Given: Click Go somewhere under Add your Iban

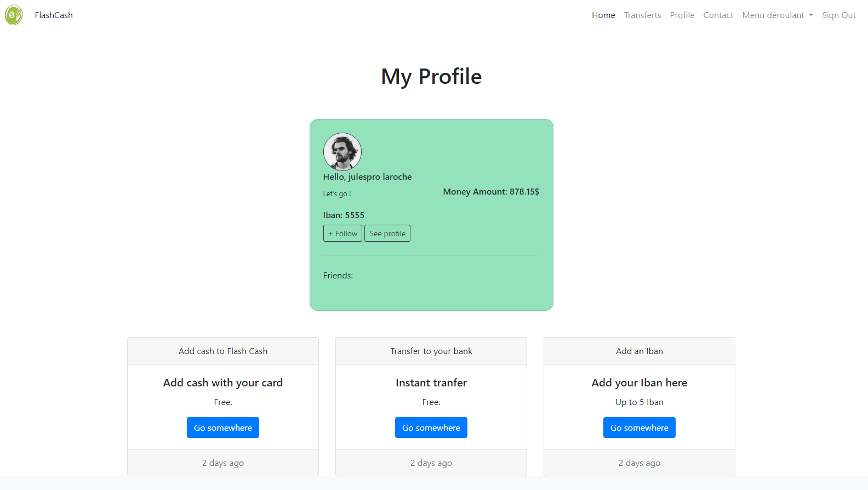Looking at the screenshot, I should pos(639,428).
